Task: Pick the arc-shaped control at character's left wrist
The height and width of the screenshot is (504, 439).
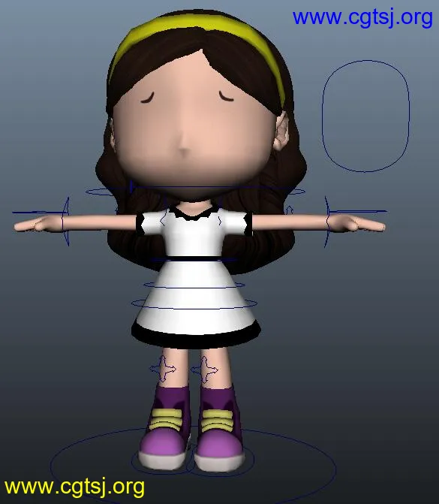Action: (x=326, y=222)
